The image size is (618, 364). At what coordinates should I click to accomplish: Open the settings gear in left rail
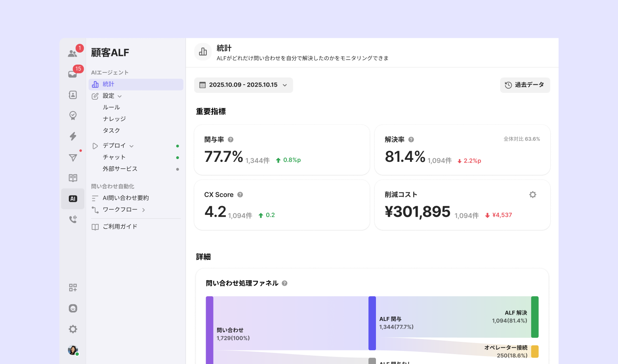(x=73, y=329)
